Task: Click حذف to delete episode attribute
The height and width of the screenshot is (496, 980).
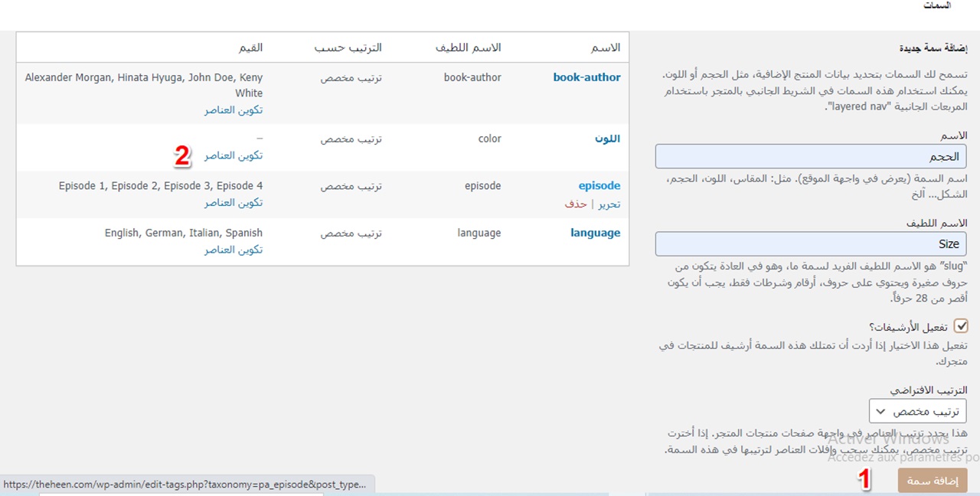Action: (576, 204)
